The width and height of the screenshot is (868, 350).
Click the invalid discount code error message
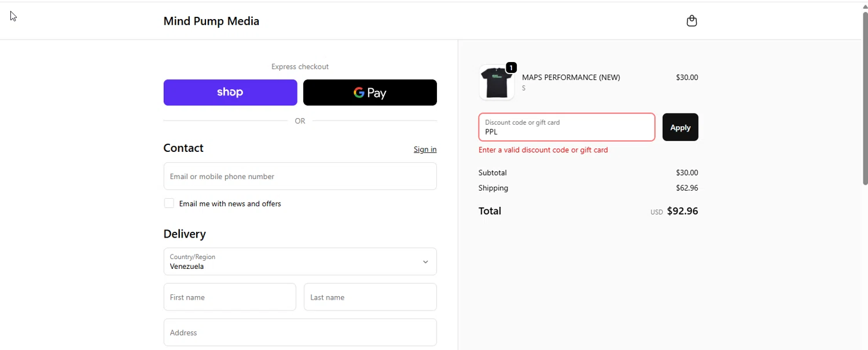pos(543,150)
